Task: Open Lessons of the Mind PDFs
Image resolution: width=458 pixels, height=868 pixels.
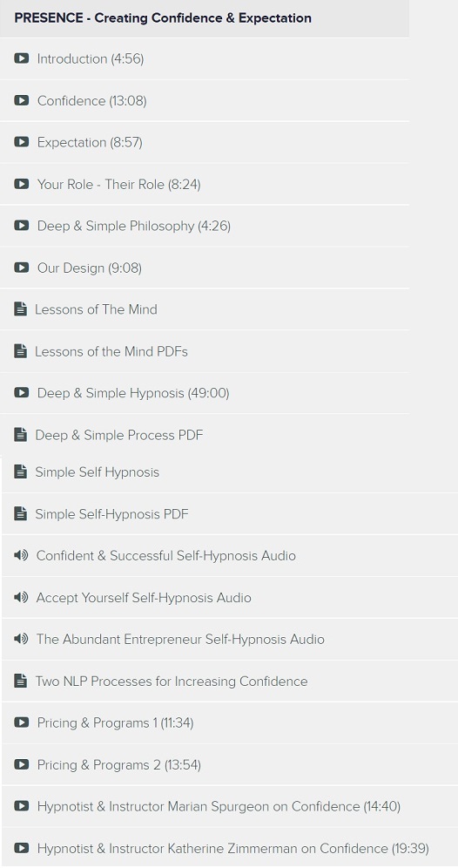Action: 205,351
